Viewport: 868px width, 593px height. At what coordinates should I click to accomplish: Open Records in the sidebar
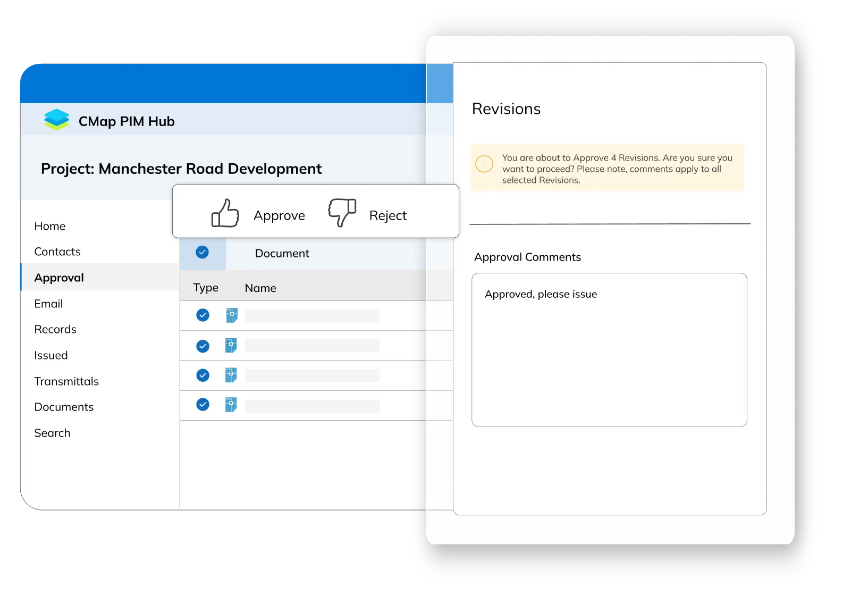pos(55,329)
